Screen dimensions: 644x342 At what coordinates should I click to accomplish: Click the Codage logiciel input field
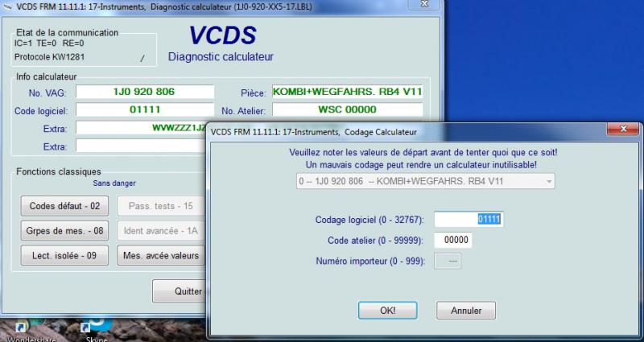[469, 219]
